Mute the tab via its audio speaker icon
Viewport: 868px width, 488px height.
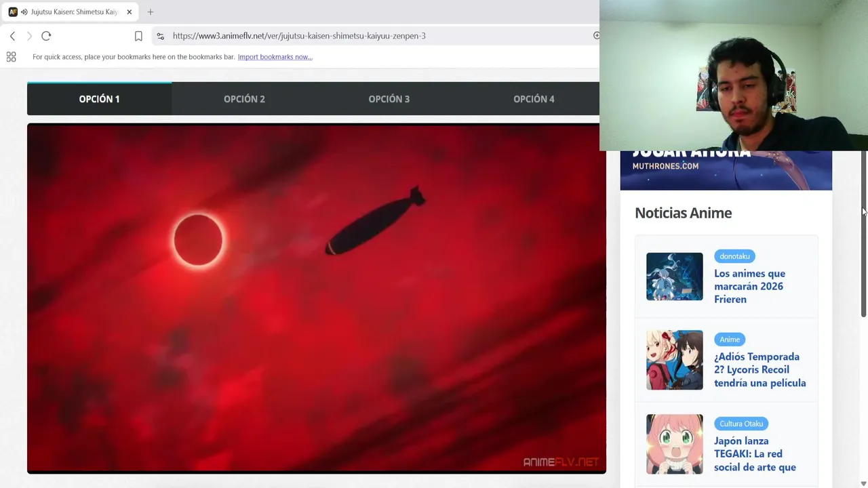click(24, 12)
